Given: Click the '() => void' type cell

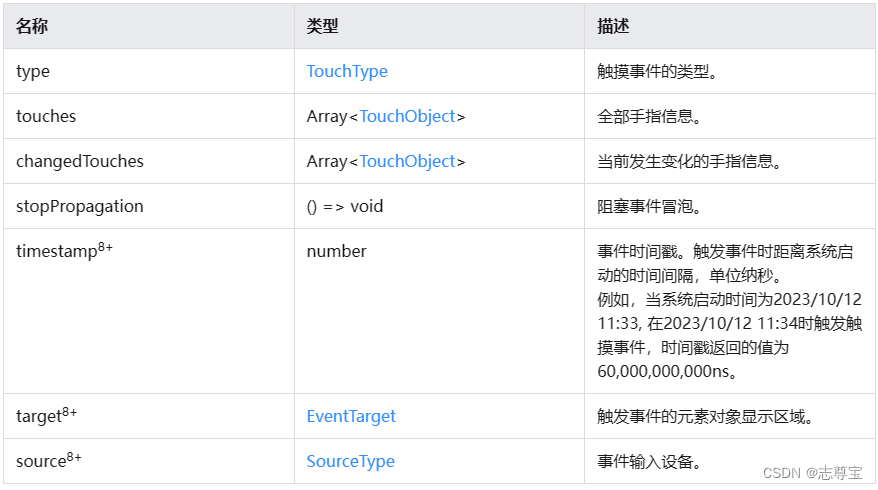Looking at the screenshot, I should [440, 206].
